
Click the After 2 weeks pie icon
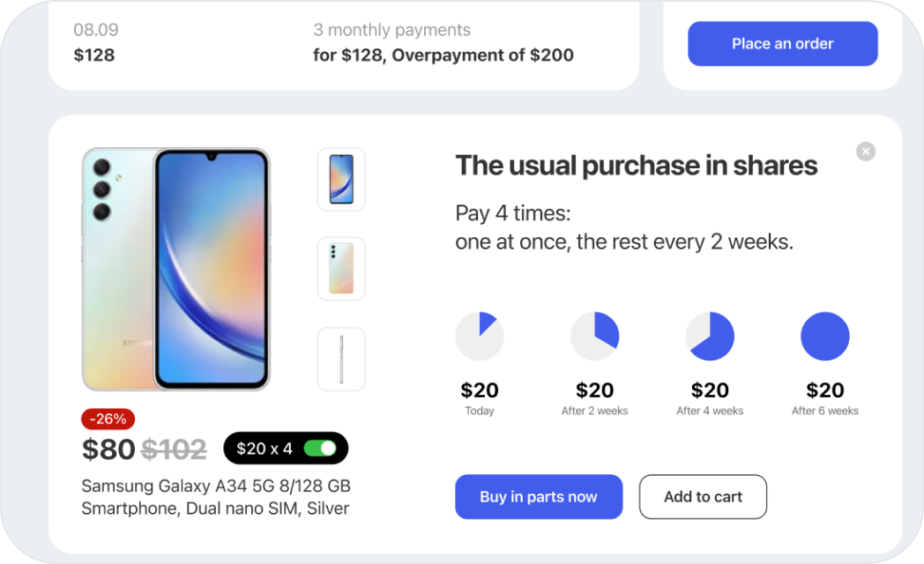click(x=594, y=336)
